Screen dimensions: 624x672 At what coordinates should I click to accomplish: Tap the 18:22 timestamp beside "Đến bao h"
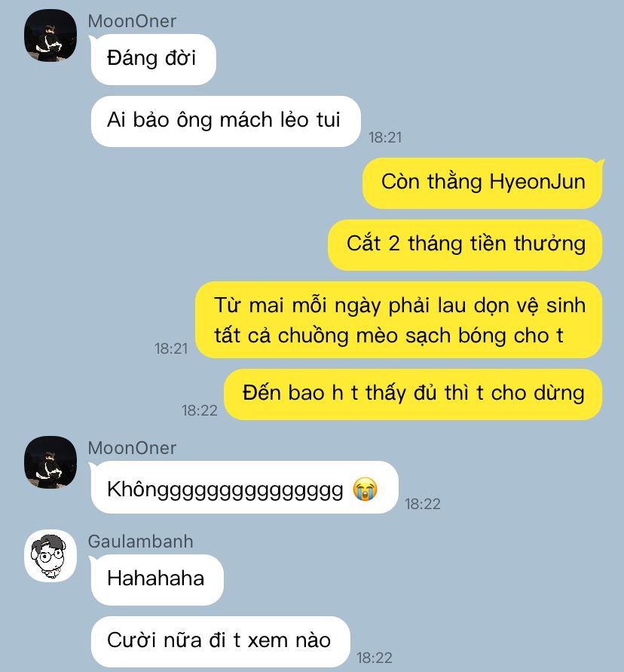tap(200, 410)
